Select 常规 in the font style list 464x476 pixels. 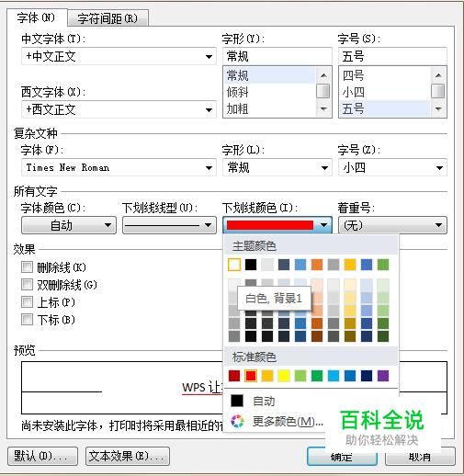click(269, 75)
